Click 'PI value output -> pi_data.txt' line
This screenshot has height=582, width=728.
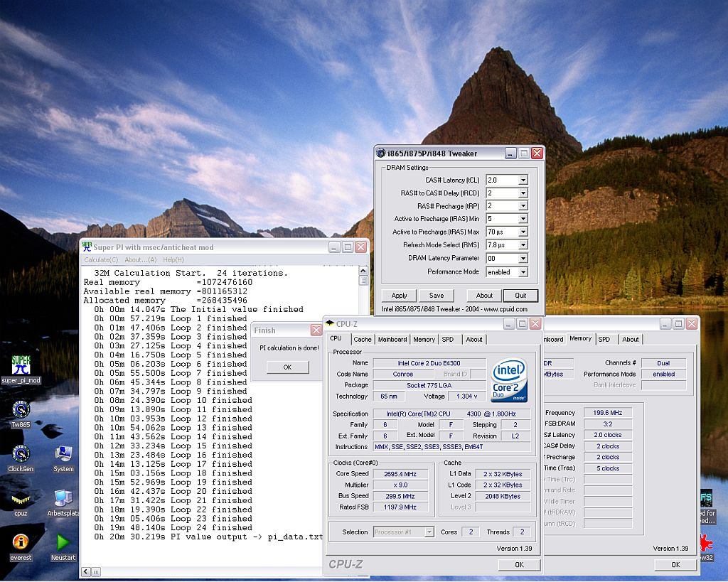pyautogui.click(x=208, y=537)
